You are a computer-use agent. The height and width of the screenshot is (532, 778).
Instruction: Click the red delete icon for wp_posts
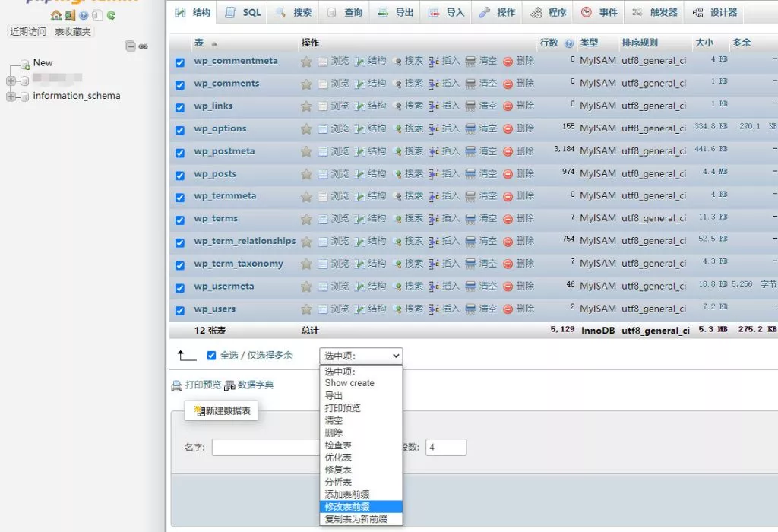tap(508, 174)
